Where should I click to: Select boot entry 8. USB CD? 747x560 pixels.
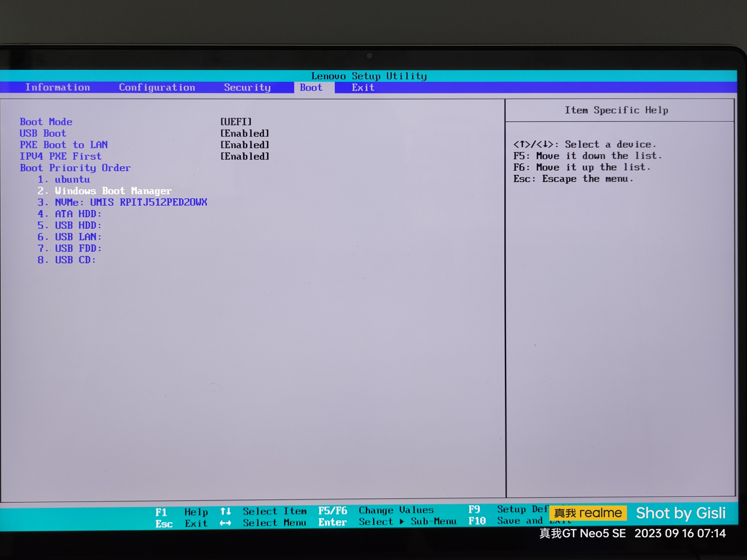67,260
